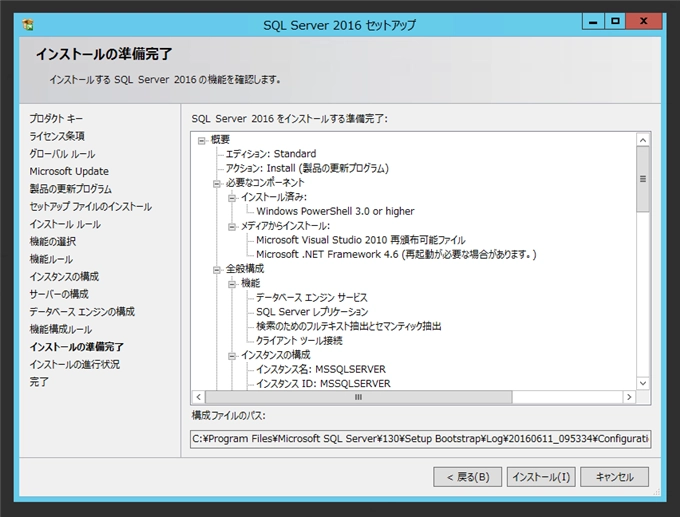Click the scroll left arrow in summary tree
This screenshot has width=680, height=517.
click(198, 397)
